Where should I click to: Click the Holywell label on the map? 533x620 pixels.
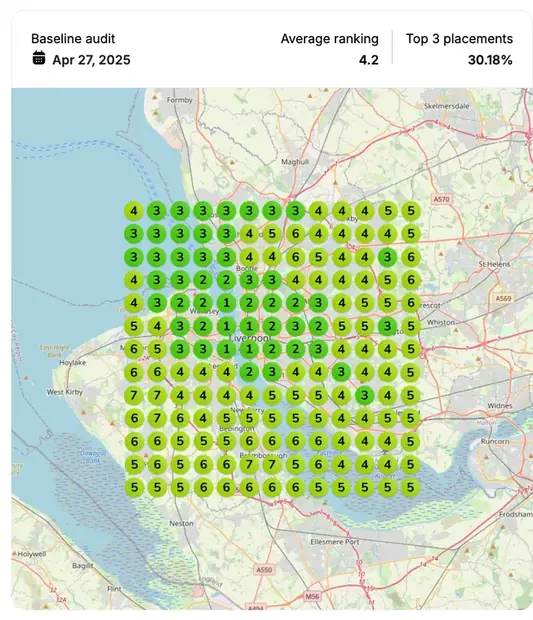pos(32,554)
